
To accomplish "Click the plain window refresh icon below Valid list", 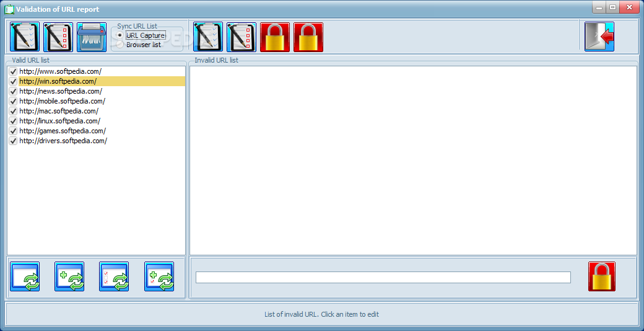I will (x=25, y=276).
